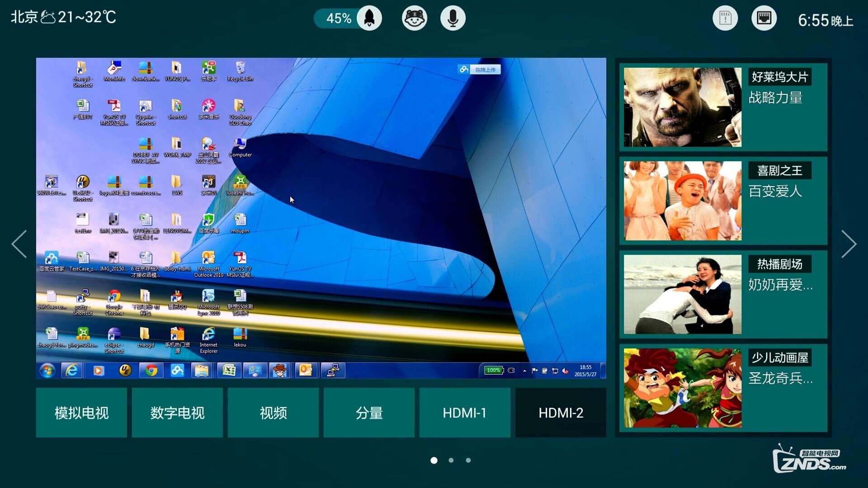Open Google Chrome desktop shortcut
The image size is (868, 488).
point(114,303)
